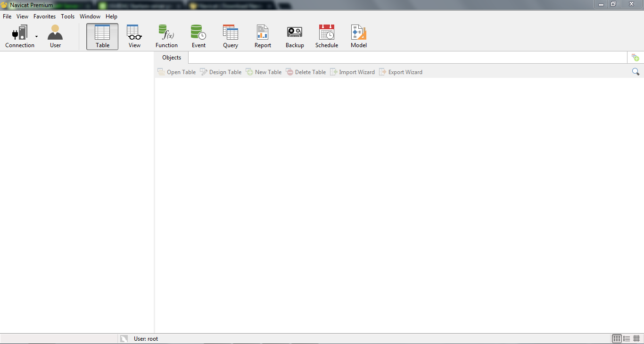644x344 pixels.
Task: Open the Backup section
Action: [x=295, y=37]
